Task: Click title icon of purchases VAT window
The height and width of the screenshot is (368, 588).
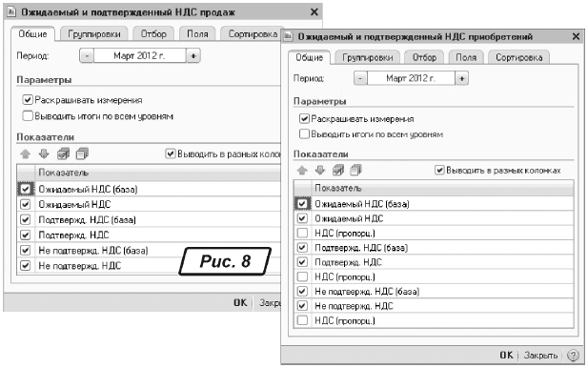Action: tap(288, 37)
